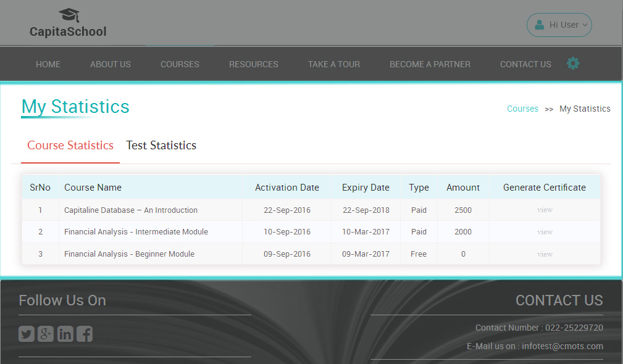Click the infotest@cmots.com email link
This screenshot has height=364, width=623.
pos(562,346)
